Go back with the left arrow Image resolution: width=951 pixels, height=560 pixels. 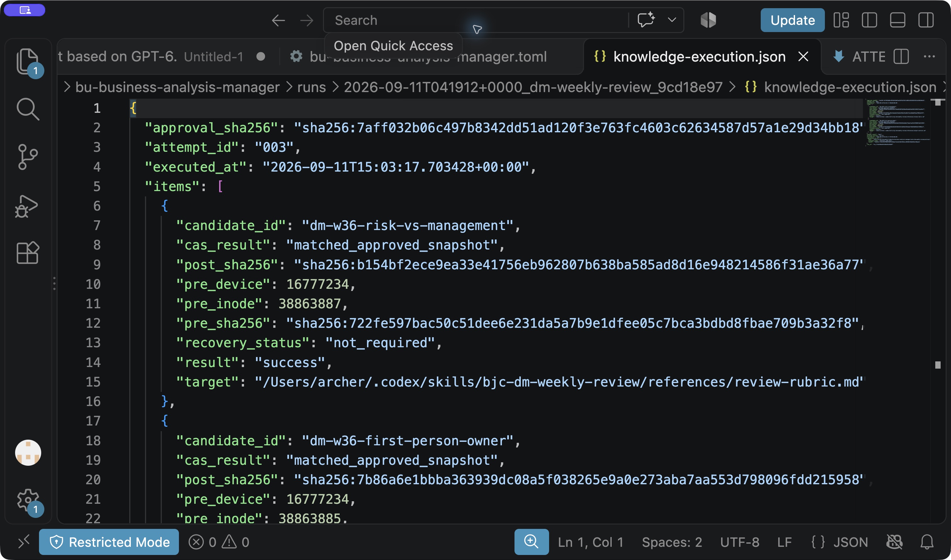point(279,20)
